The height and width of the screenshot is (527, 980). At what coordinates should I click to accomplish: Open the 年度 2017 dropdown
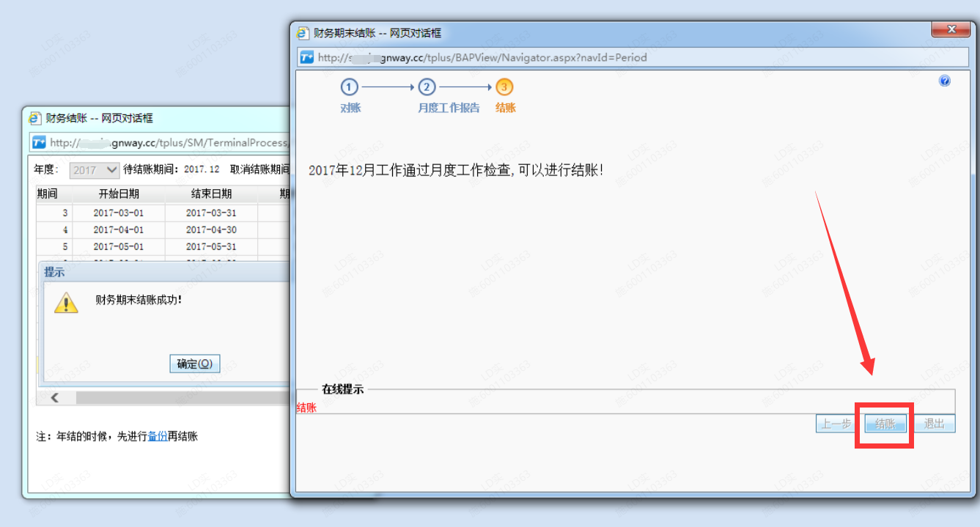(95, 169)
